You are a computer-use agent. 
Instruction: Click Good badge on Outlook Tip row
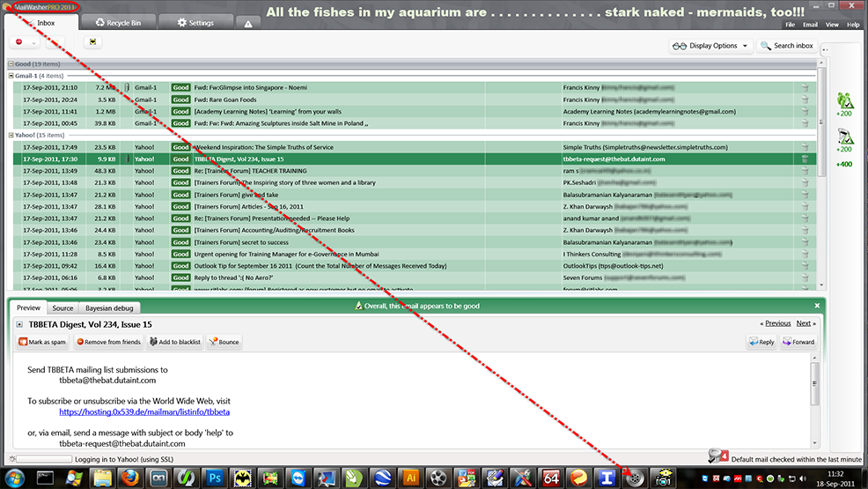pyautogui.click(x=180, y=266)
